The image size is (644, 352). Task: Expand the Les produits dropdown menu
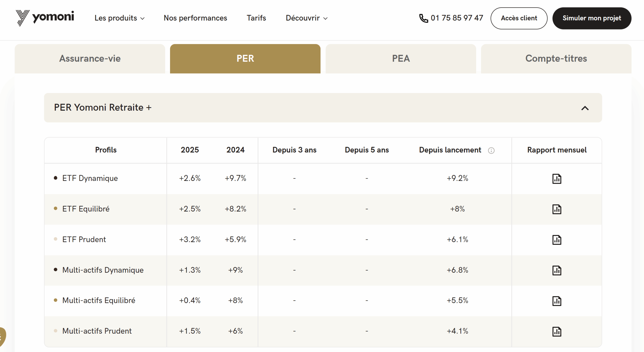119,18
